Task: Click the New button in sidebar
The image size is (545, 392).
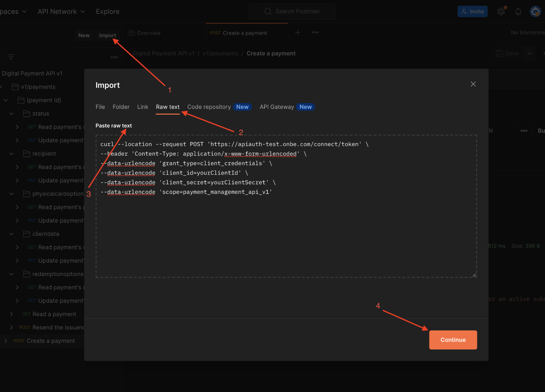Action: click(84, 35)
